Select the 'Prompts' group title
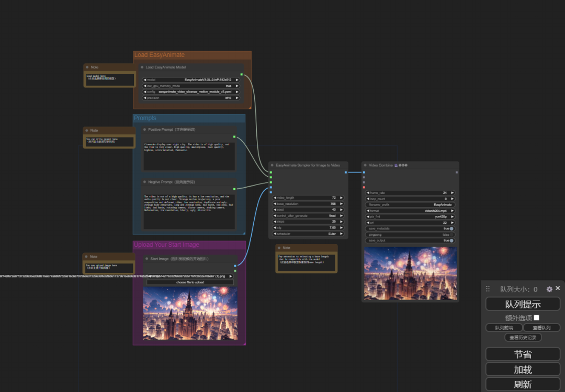This screenshot has height=392, width=565. tap(145, 118)
